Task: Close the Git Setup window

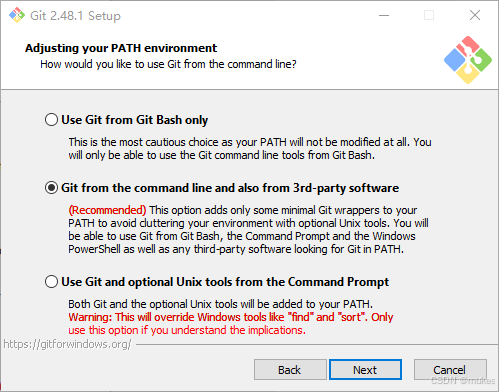Action: point(475,15)
